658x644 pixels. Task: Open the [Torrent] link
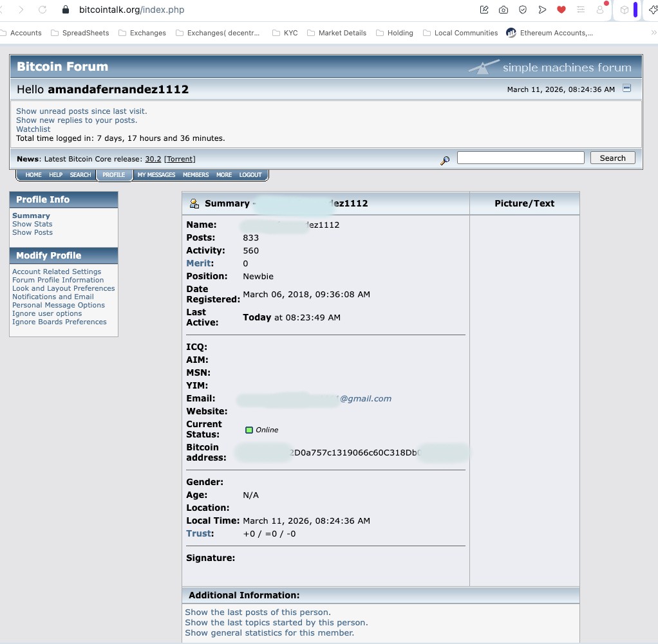[x=180, y=159]
